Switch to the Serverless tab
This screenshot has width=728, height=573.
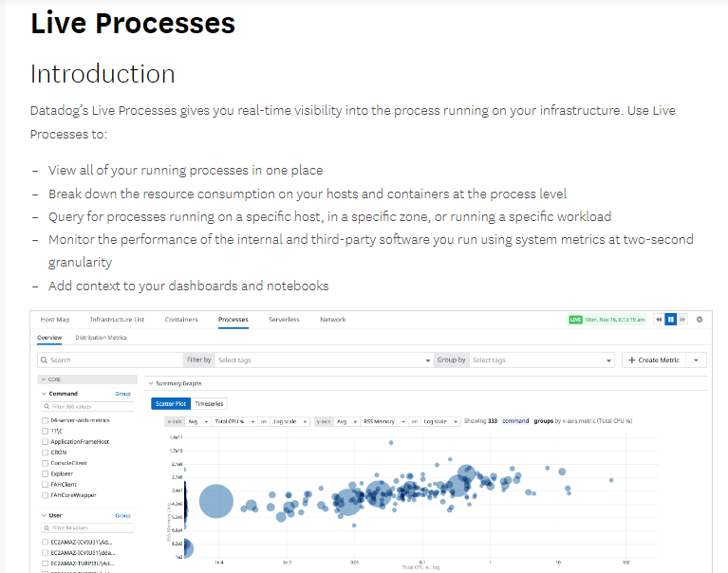coord(284,320)
